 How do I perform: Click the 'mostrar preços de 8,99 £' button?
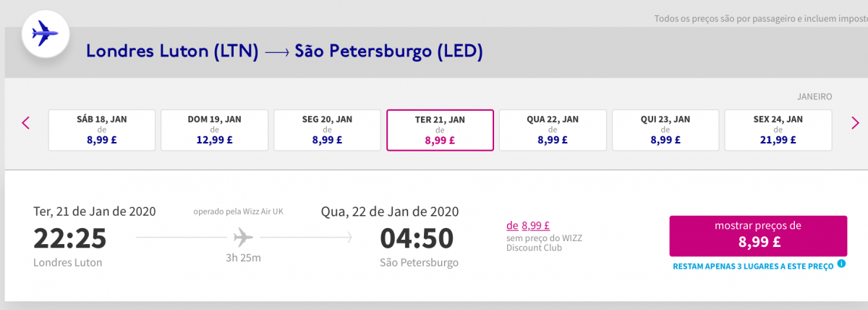758,235
